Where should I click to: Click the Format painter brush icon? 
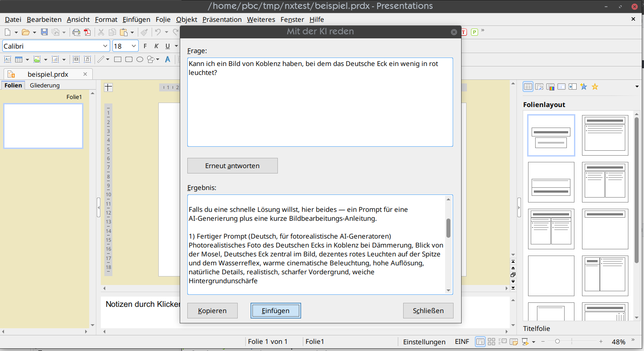click(x=144, y=32)
